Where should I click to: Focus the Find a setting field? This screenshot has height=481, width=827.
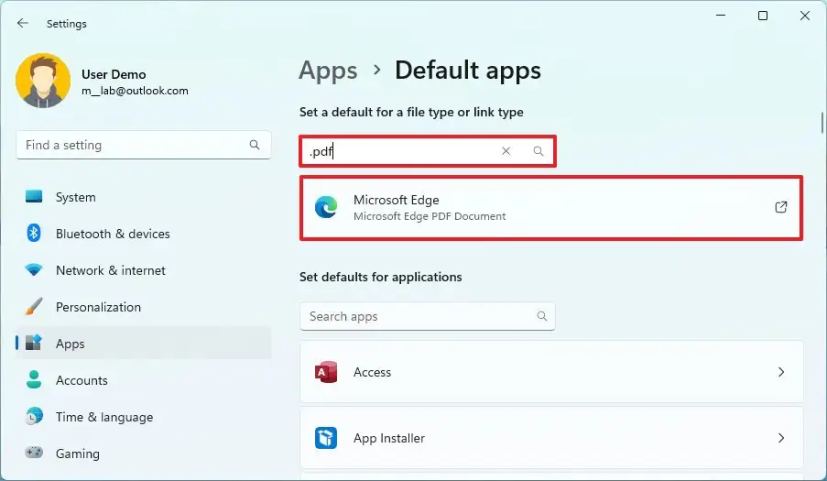coord(143,145)
